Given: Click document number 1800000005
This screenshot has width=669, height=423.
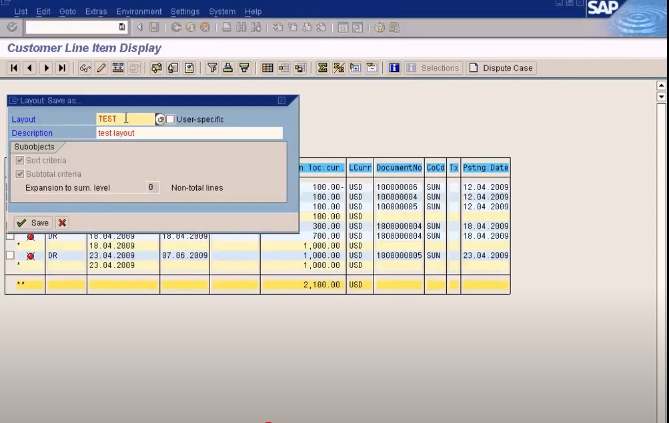Looking at the screenshot, I should click(x=399, y=255).
